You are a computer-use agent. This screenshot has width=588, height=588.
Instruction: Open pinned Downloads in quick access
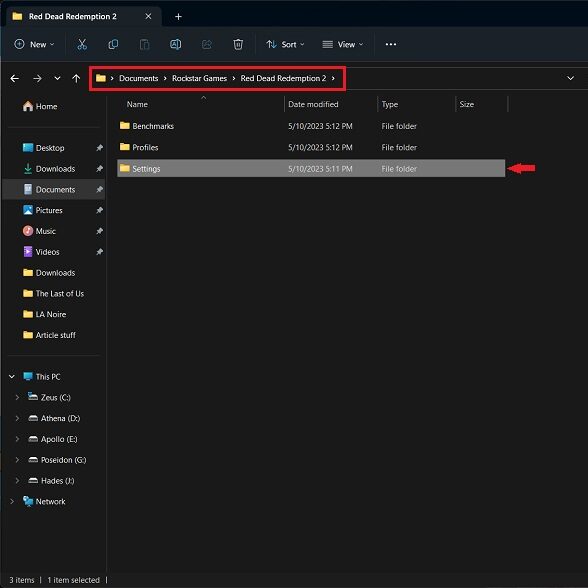[x=49, y=169]
